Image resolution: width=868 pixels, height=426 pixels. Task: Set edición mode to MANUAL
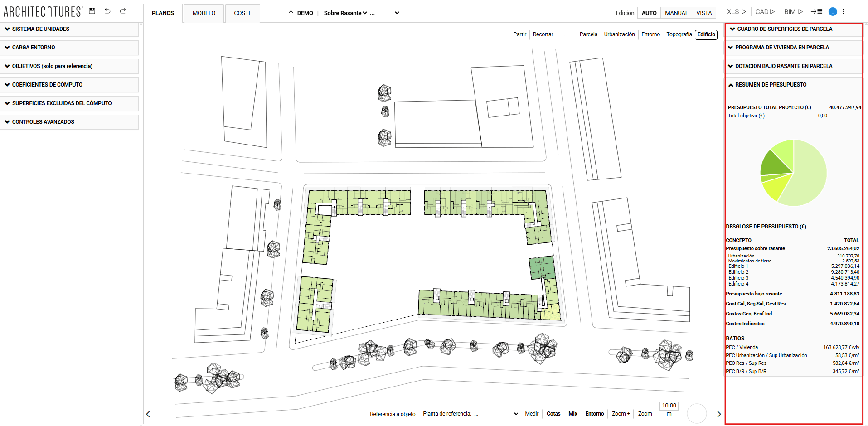point(676,13)
